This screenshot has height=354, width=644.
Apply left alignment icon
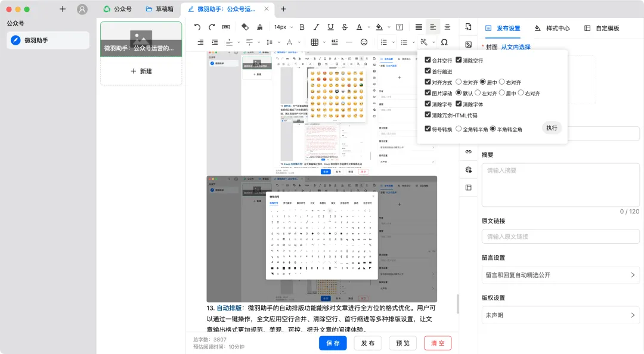point(433,27)
